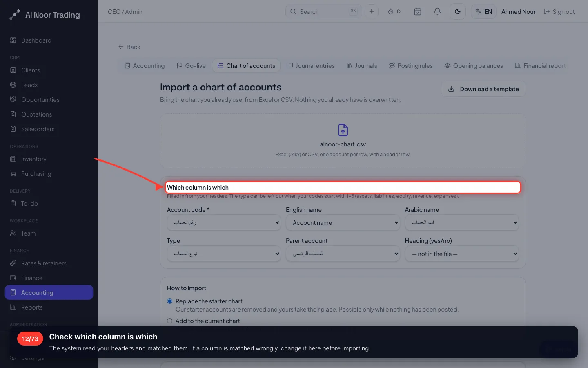Go back using Back link
This screenshot has height=368, width=588.
coord(129,47)
